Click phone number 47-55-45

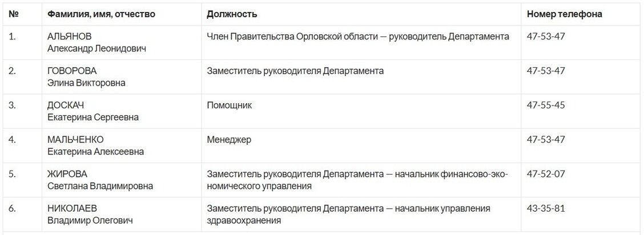[546, 105]
